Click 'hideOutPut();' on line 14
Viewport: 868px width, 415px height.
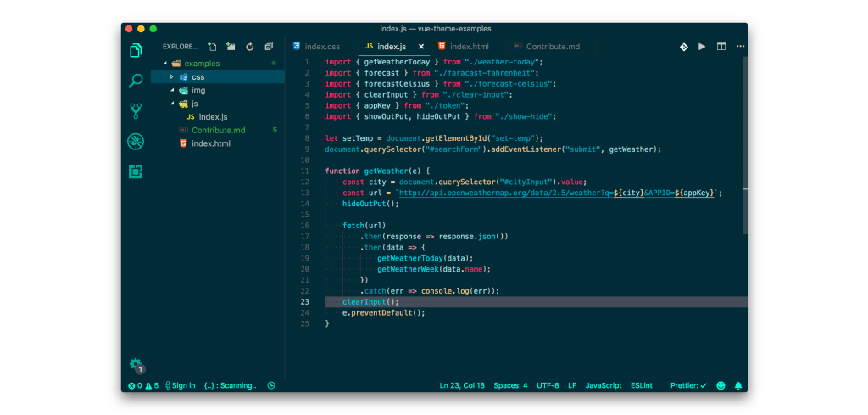(x=370, y=204)
